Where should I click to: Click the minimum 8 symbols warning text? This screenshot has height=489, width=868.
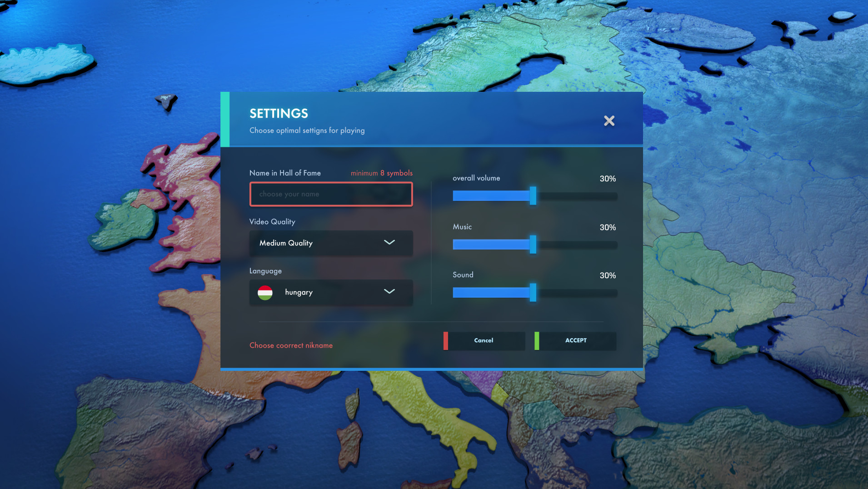381,173
